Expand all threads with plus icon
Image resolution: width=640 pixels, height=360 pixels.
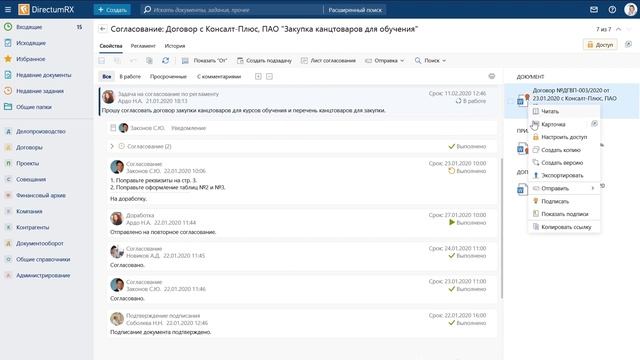coord(258,76)
